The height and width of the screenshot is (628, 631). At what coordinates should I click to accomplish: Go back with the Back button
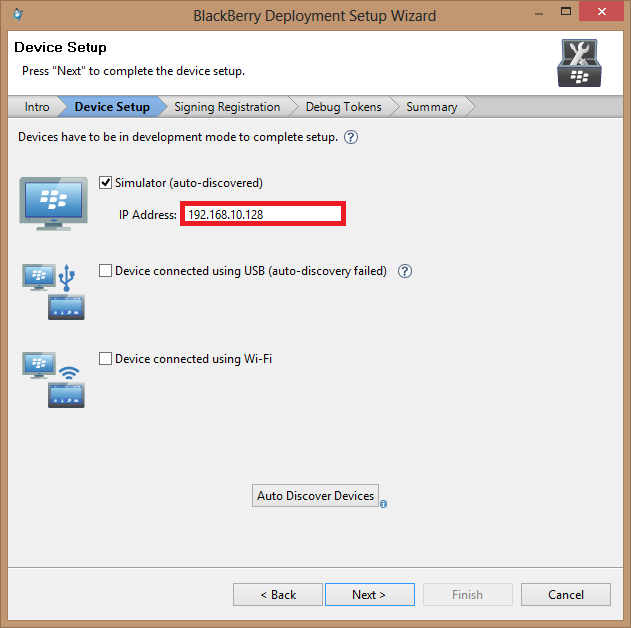click(x=278, y=595)
